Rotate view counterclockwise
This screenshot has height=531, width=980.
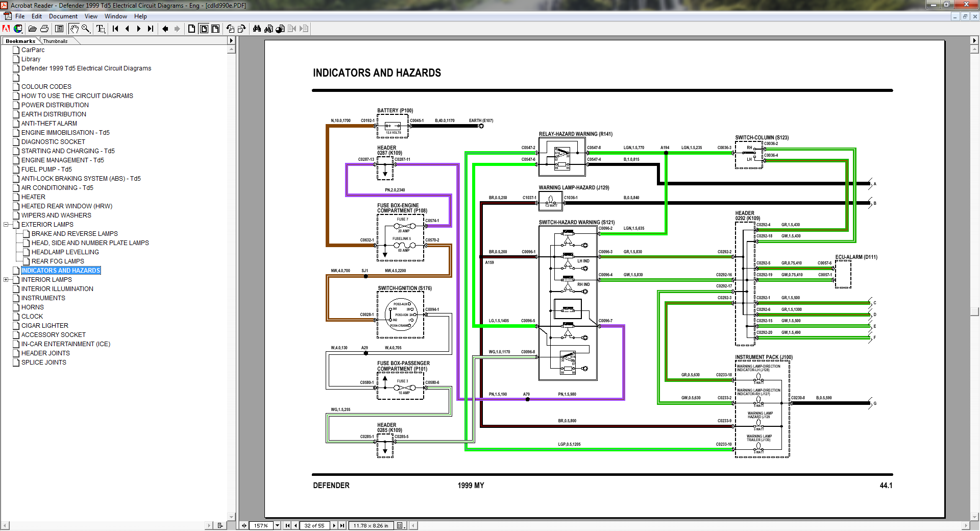[230, 29]
